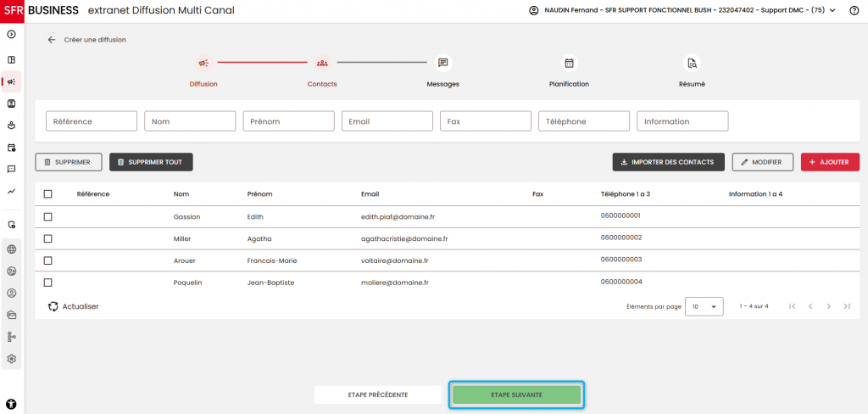This screenshot has height=414, width=868.
Task: Click the Email filter field
Action: (x=387, y=121)
